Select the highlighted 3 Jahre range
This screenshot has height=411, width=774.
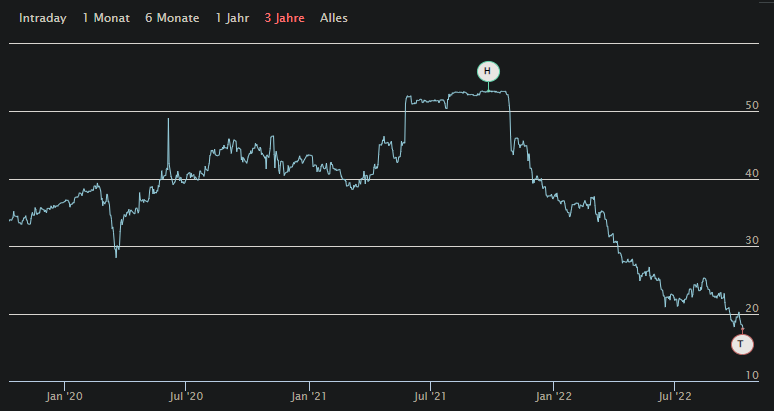[284, 18]
